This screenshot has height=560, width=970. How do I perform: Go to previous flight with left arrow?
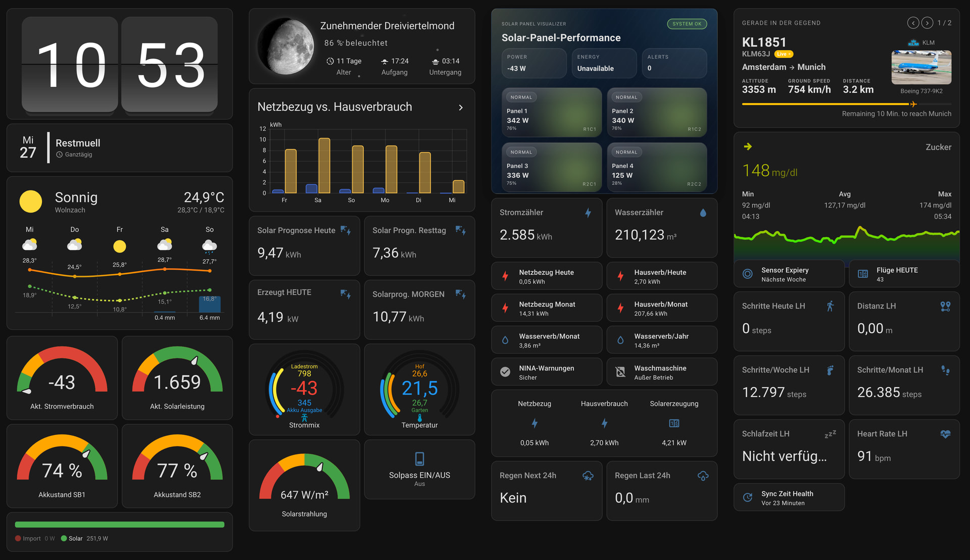pos(913,23)
